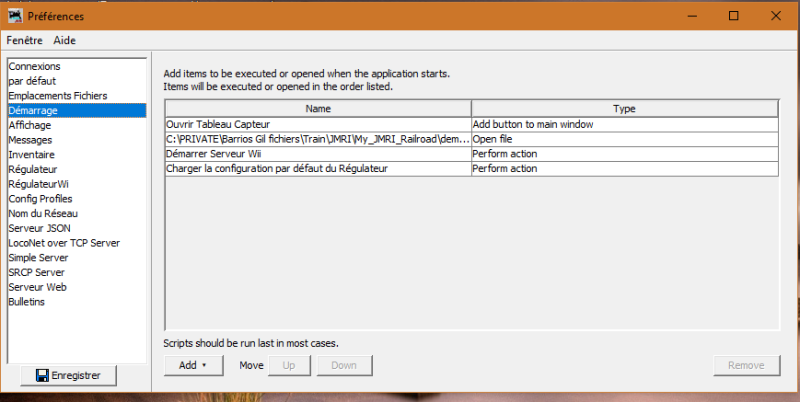Open the Régulateur settings section
The height and width of the screenshot is (402, 800).
coord(32,170)
